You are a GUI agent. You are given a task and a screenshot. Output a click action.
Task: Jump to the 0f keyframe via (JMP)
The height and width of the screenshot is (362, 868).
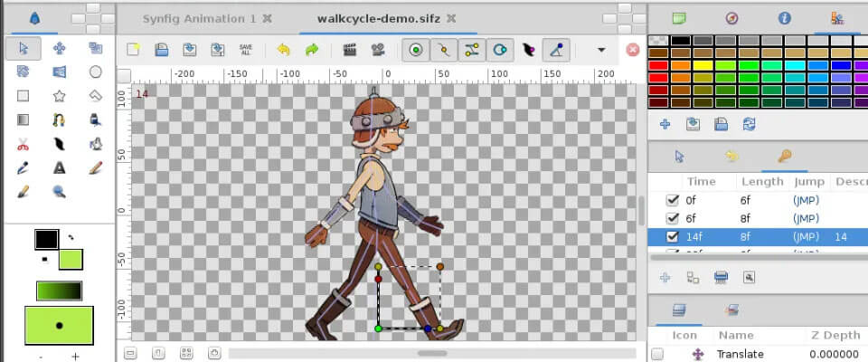tap(806, 200)
